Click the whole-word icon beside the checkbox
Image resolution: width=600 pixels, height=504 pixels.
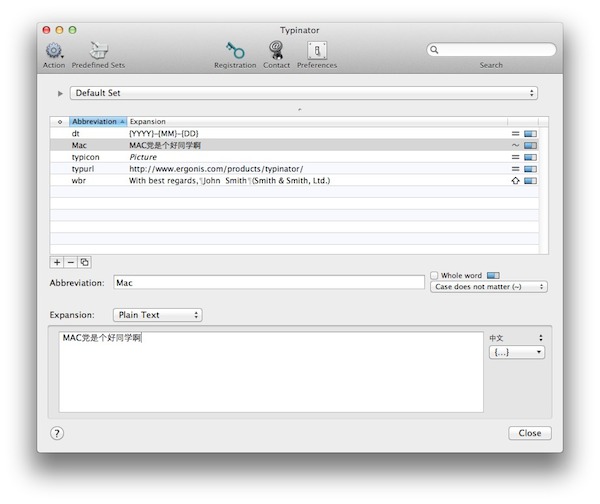(493, 276)
